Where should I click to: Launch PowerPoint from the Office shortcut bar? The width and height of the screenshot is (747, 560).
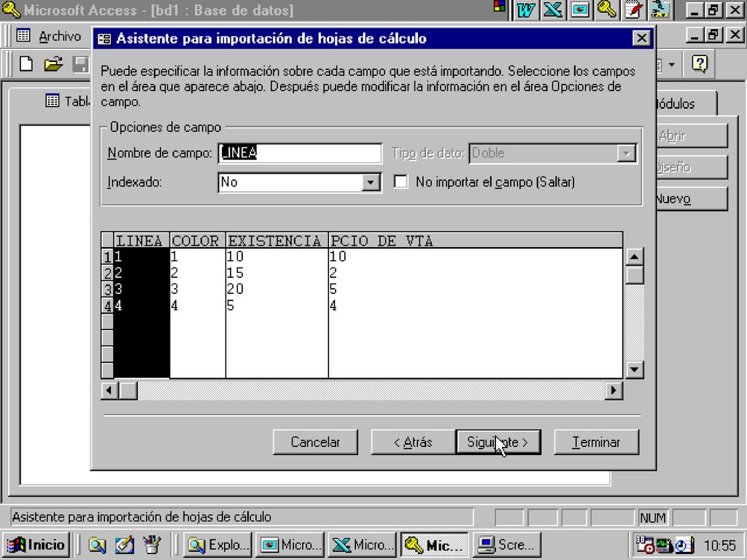tap(580, 9)
